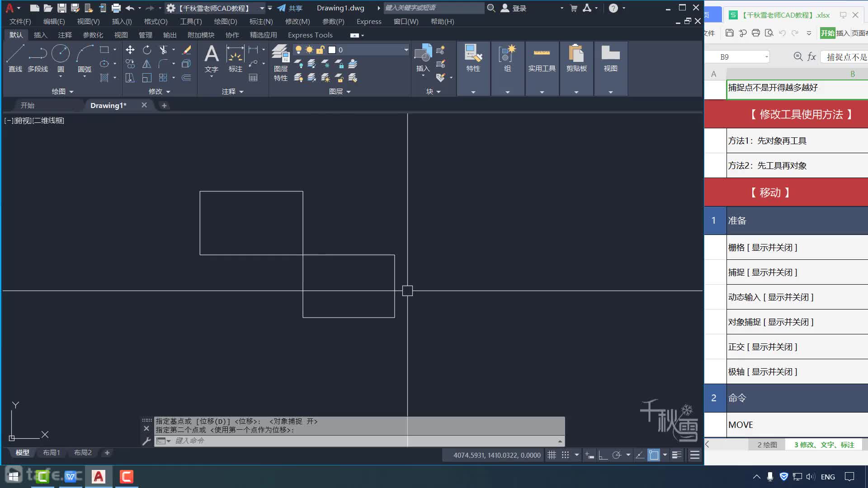
Task: Click the Sign in (登录) button
Action: (514, 8)
